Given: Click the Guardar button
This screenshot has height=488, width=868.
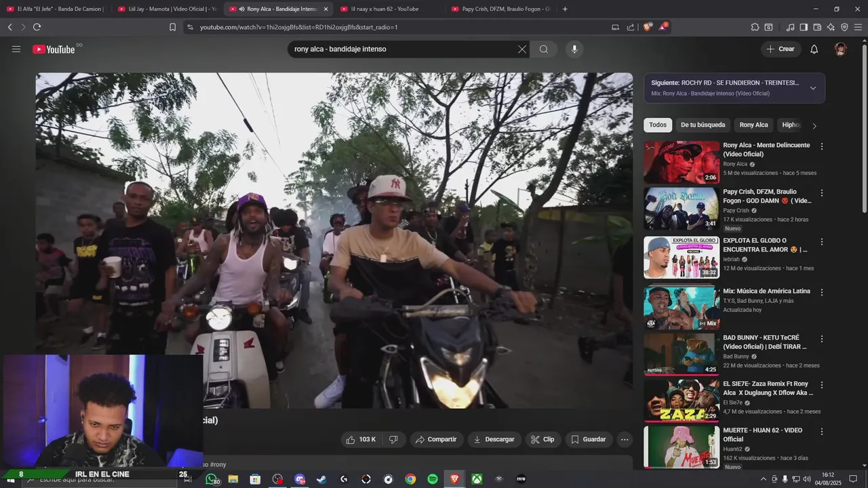Looking at the screenshot, I should pos(588,439).
